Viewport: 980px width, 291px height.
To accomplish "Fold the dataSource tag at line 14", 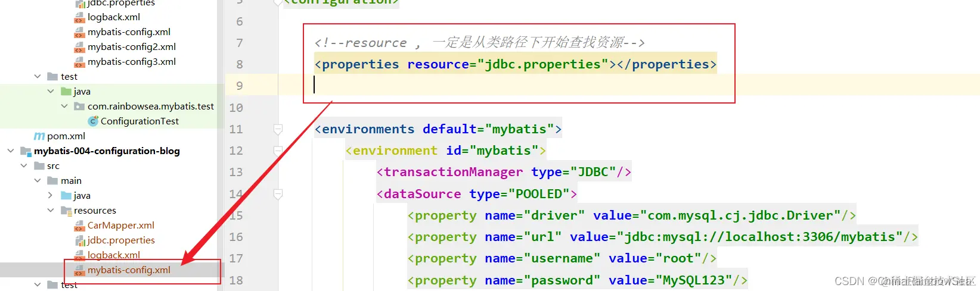I will click(x=278, y=194).
